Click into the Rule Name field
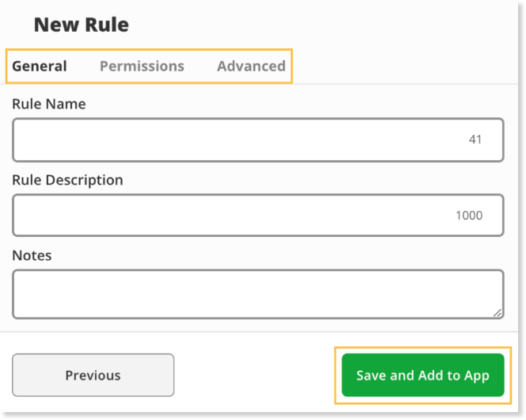Viewport: 526px width, 420px height. click(258, 139)
